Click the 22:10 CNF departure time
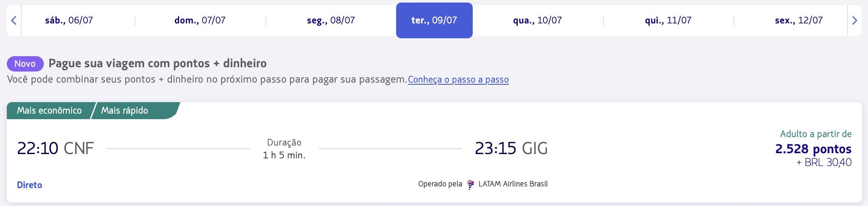868x206 pixels. pyautogui.click(x=55, y=149)
